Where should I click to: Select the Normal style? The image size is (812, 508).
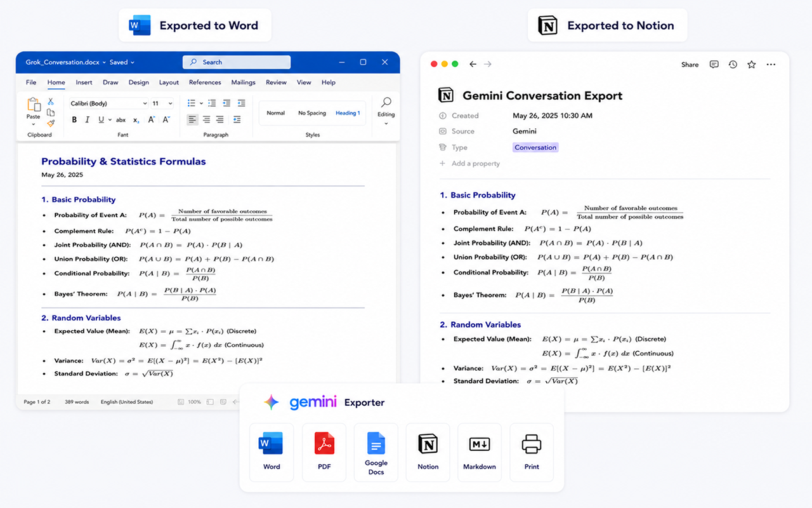pyautogui.click(x=276, y=113)
